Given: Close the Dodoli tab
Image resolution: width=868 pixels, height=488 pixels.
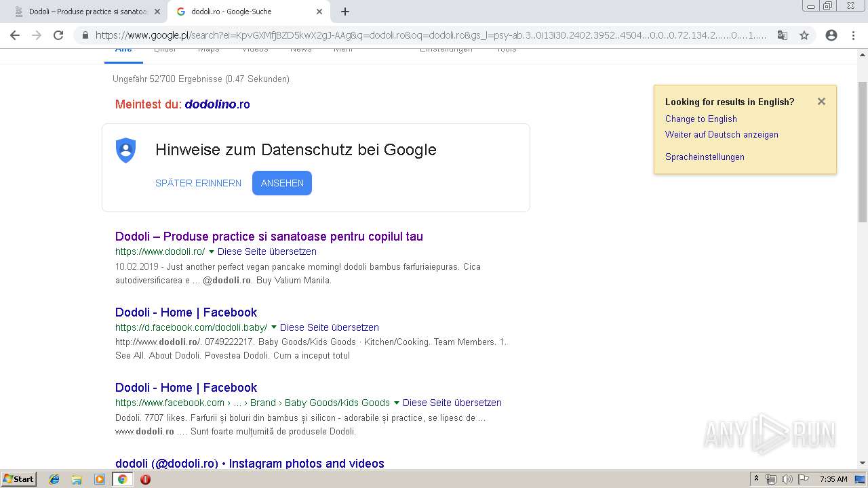Looking at the screenshot, I should pyautogui.click(x=157, y=12).
